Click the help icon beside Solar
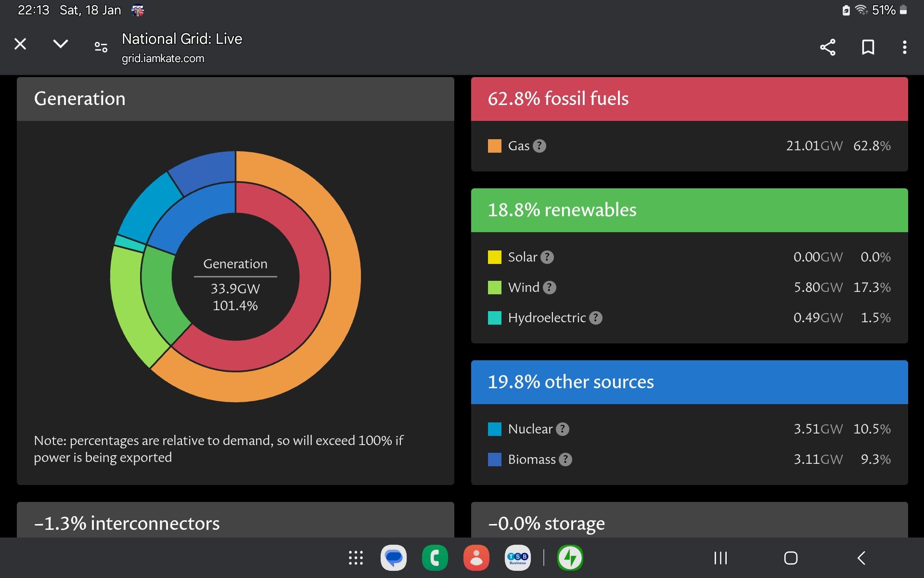The image size is (924, 578). (x=547, y=257)
